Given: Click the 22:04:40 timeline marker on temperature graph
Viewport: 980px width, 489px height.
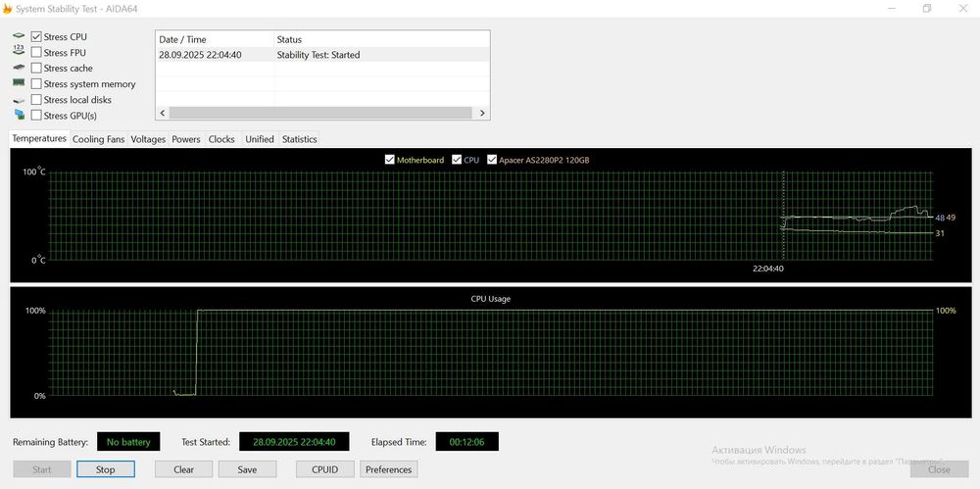Looking at the screenshot, I should [x=768, y=269].
